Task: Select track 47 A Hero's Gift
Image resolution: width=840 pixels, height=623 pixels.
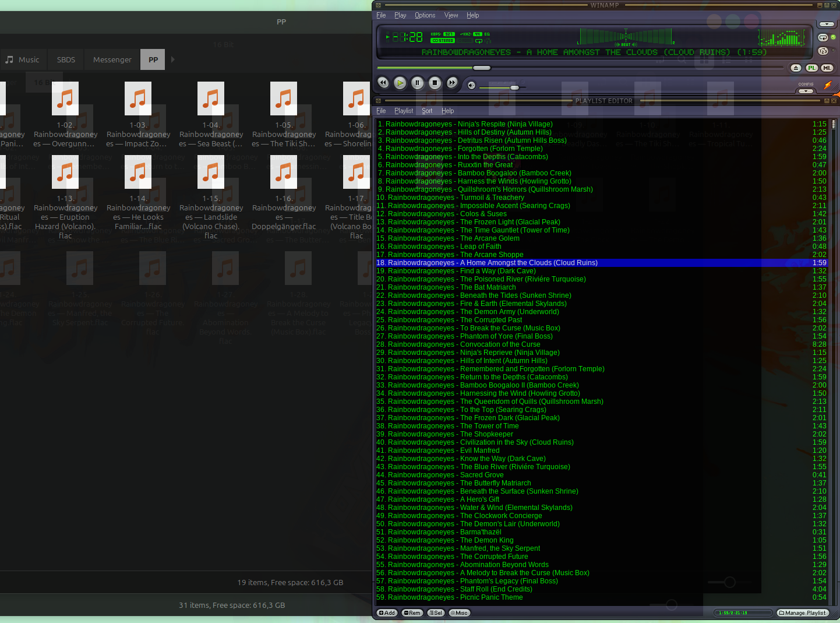Action: [601, 499]
